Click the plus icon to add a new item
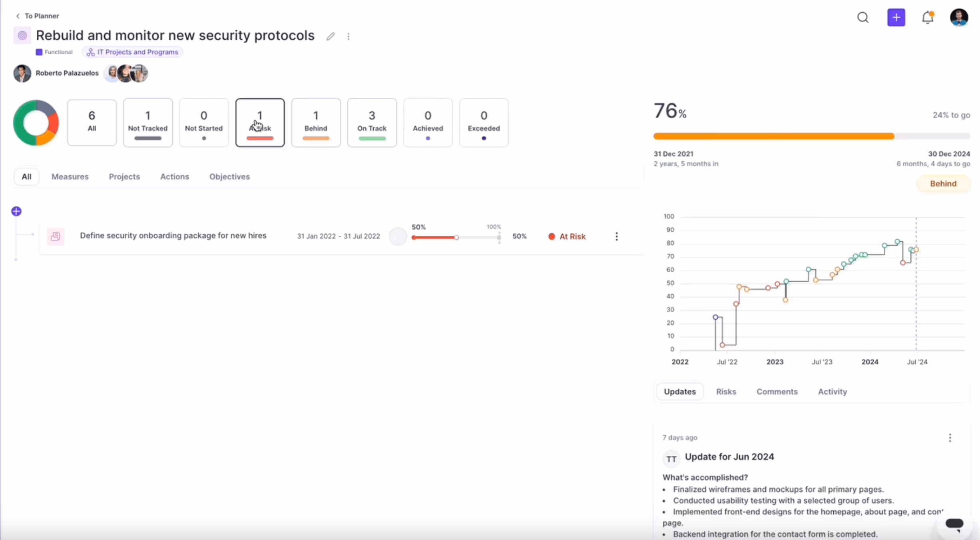980x540 pixels. pyautogui.click(x=16, y=211)
